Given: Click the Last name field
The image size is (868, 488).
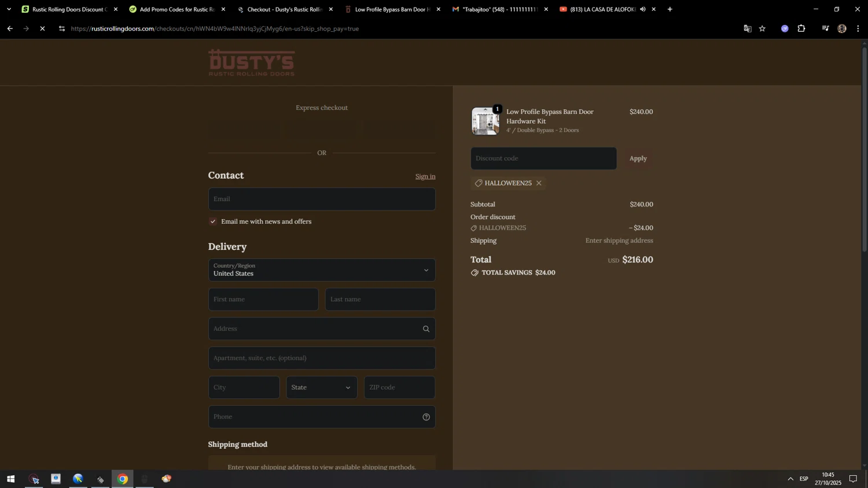Looking at the screenshot, I should [x=380, y=300].
